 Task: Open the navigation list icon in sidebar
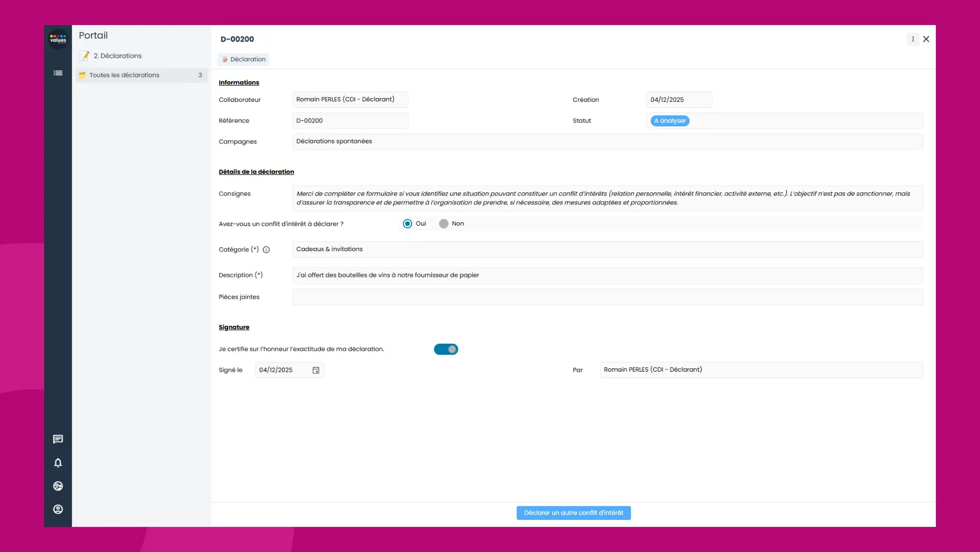click(x=58, y=72)
